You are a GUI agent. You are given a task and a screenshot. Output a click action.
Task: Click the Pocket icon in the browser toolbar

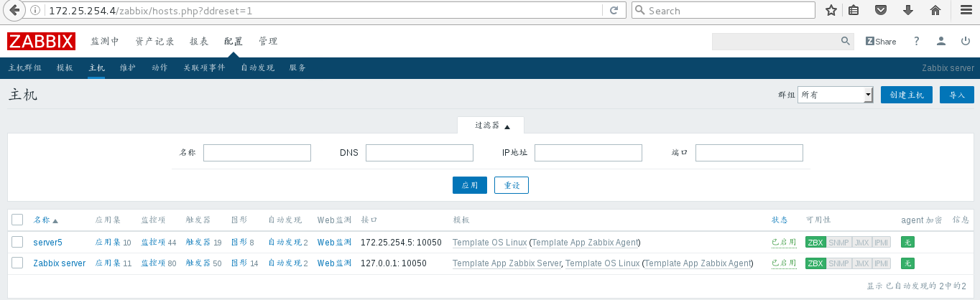(880, 11)
